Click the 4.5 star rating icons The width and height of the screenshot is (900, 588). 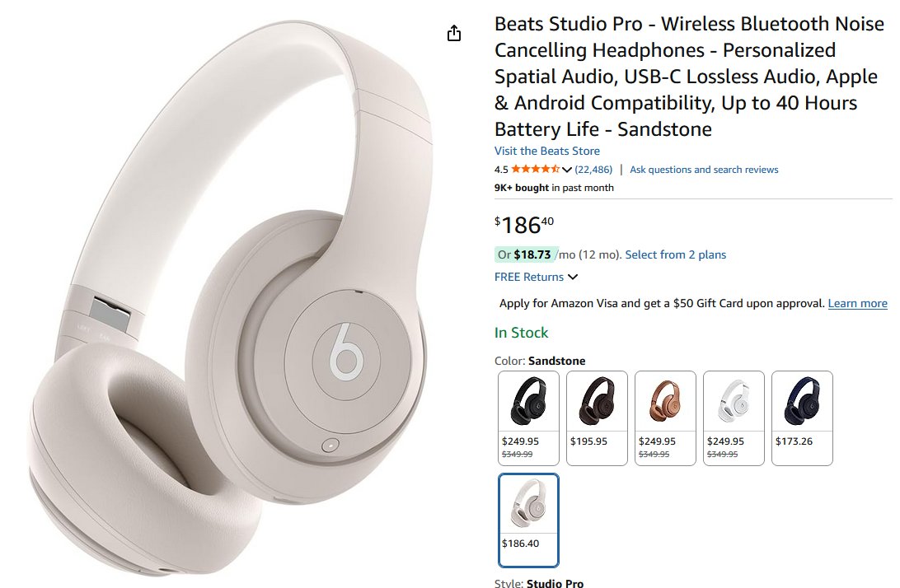536,169
